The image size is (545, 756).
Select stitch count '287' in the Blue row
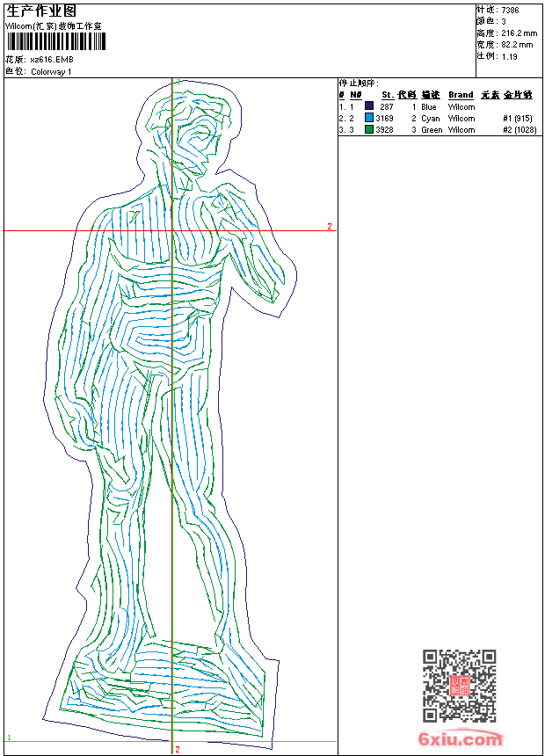click(387, 106)
